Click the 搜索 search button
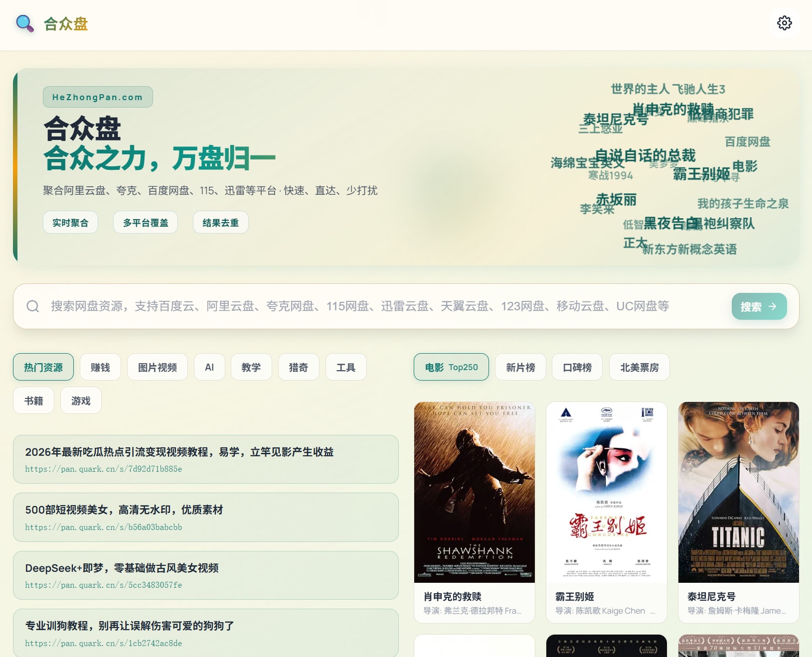Screen dimensions: 812x657 click(759, 306)
